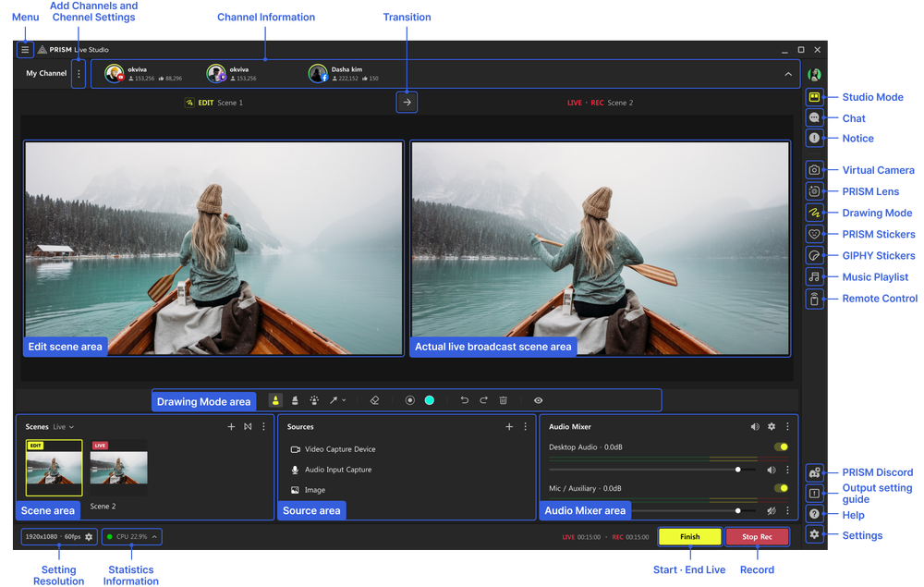The width and height of the screenshot is (924, 587).
Task: Enable Studio Mode from the right sidebar
Action: 814,95
